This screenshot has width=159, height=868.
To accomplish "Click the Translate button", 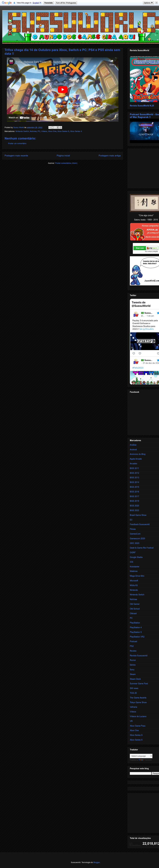I will (x=48, y=3).
